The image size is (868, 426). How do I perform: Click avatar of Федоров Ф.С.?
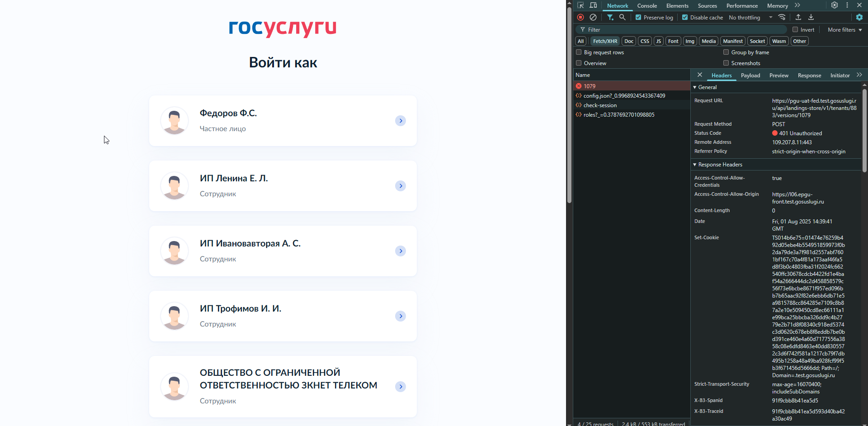(x=175, y=121)
